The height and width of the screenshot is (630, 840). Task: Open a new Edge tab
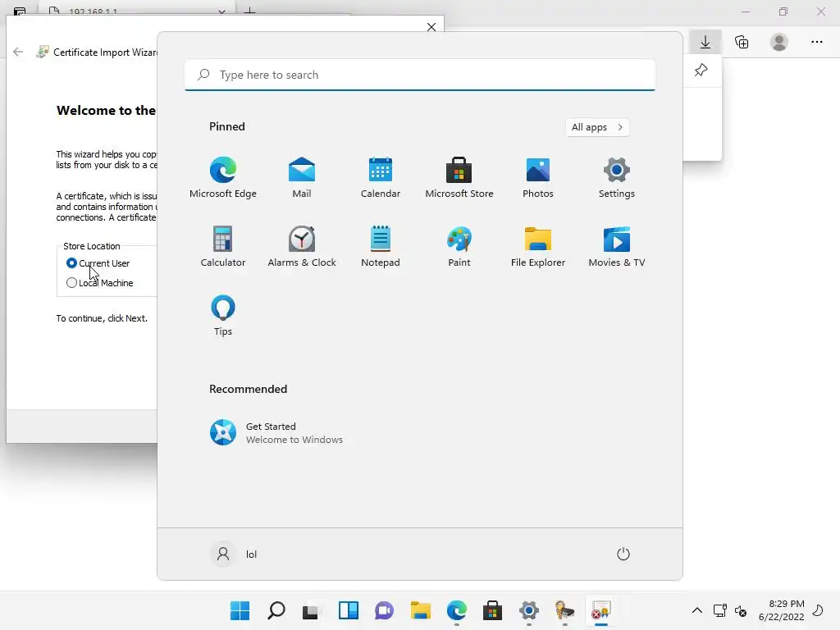click(249, 11)
